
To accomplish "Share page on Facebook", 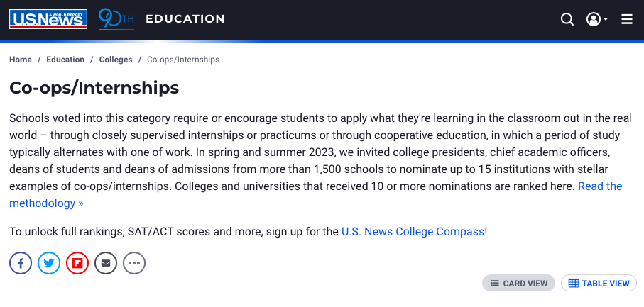I will click(21, 263).
